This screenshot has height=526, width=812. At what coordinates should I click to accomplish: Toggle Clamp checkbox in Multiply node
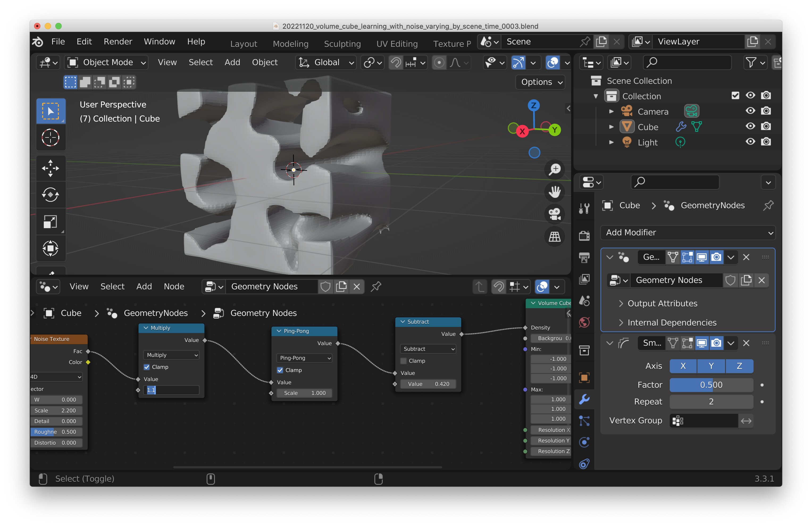(147, 367)
